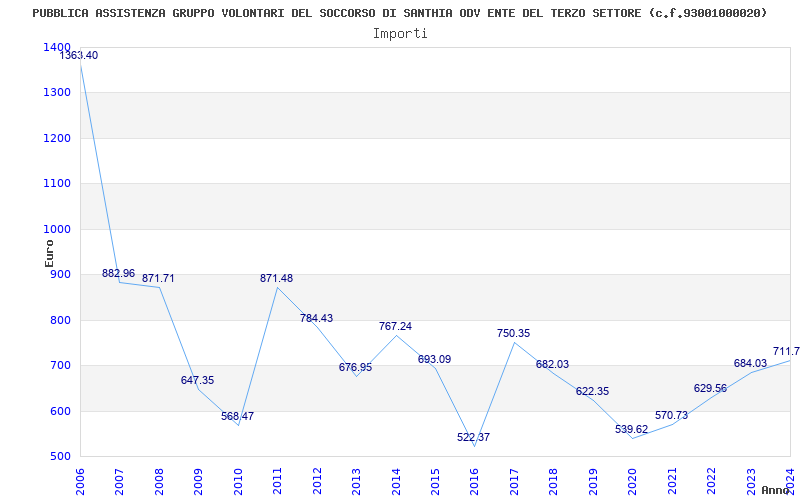The height and width of the screenshot is (500, 800).
Task: Click the 2009 year label
Action: (198, 482)
